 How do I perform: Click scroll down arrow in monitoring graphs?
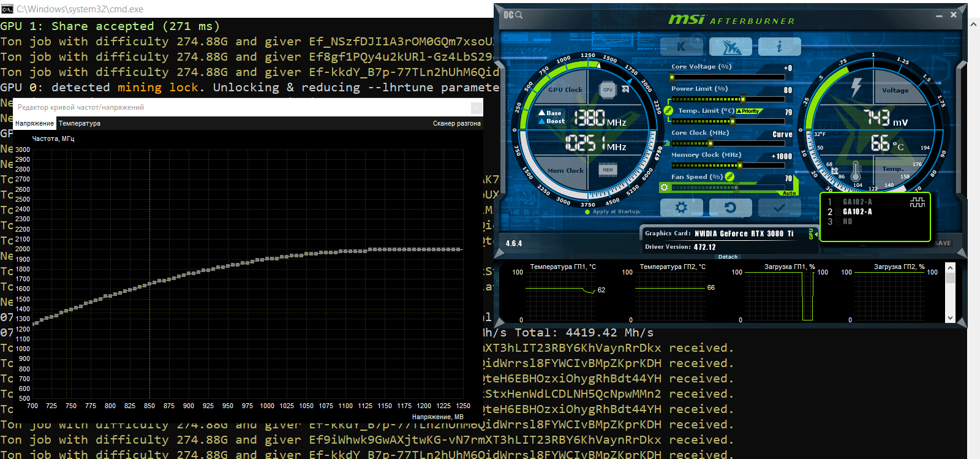pos(950,318)
